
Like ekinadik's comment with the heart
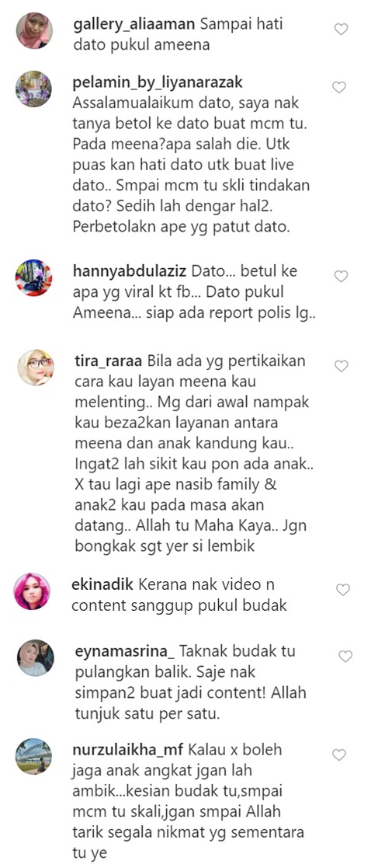[x=342, y=590]
